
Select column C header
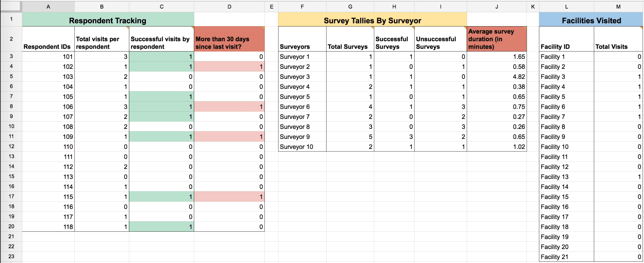161,7
